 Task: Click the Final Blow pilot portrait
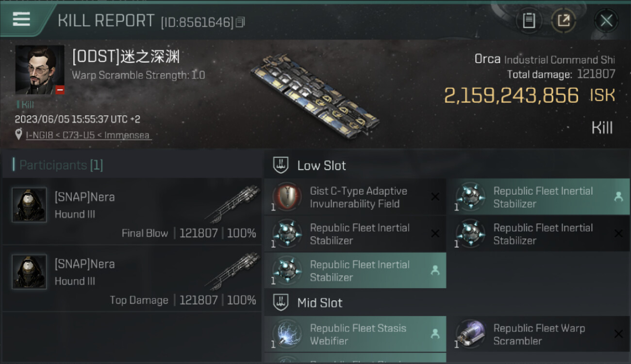point(30,205)
